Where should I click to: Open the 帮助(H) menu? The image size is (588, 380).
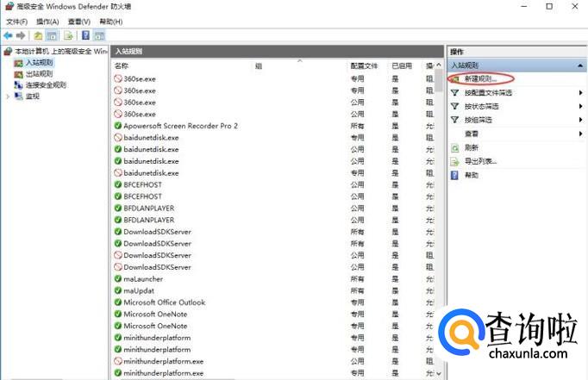[x=111, y=22]
